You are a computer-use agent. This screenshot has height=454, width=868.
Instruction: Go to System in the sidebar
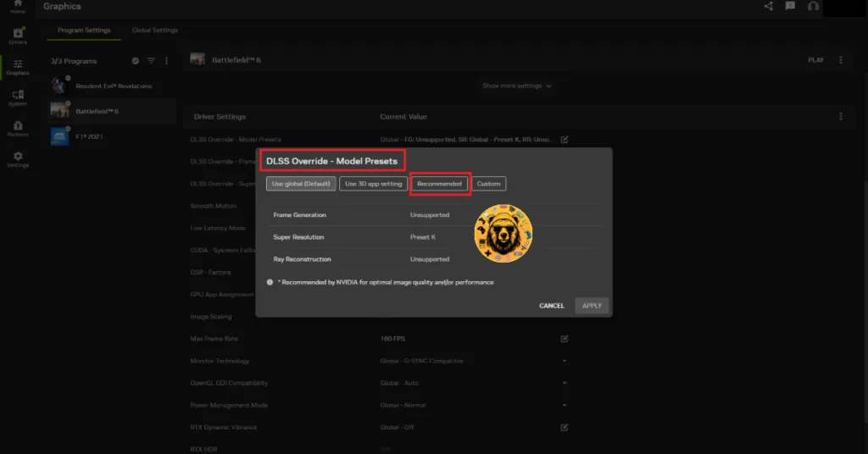[18, 98]
